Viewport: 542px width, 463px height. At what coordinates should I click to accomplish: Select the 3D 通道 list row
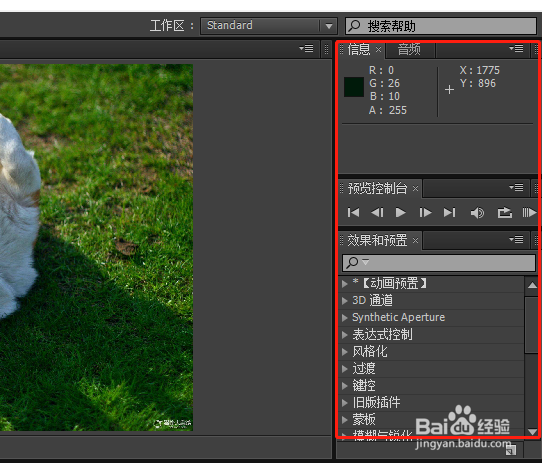point(431,301)
